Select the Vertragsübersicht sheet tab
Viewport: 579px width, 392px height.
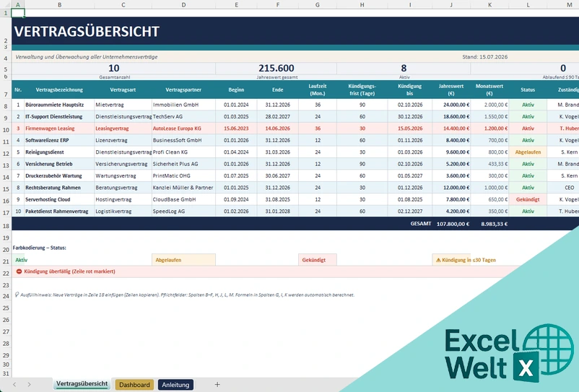82,384
